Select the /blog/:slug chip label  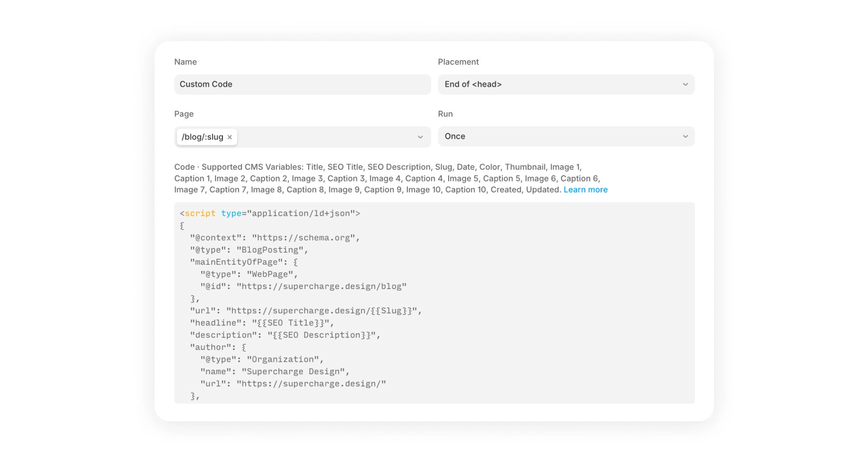coord(202,137)
